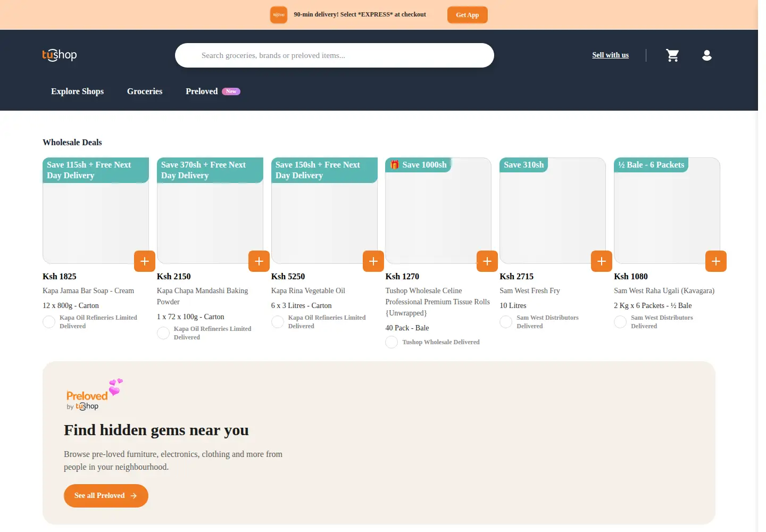Click the 90-min delivery EXPRESS announcement text
Viewport: 766px width, 532px height.
pyautogui.click(x=360, y=14)
